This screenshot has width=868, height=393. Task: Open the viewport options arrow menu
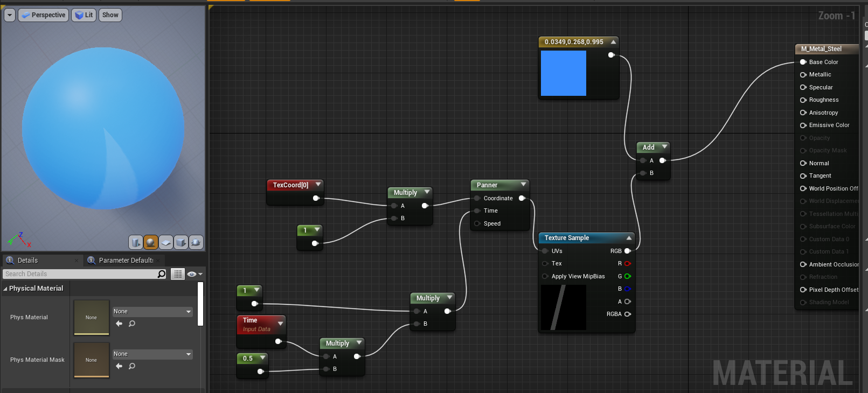10,15
